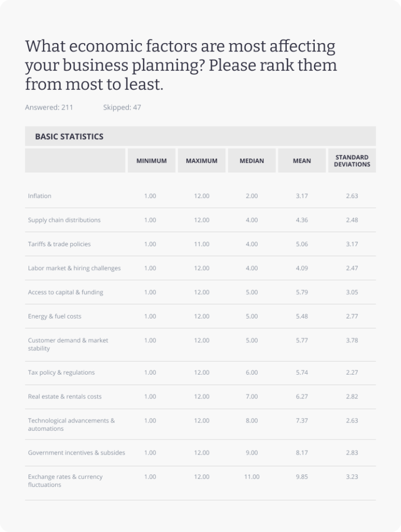Select Real estate & rentals costs row
This screenshot has width=401, height=532.
click(200, 396)
